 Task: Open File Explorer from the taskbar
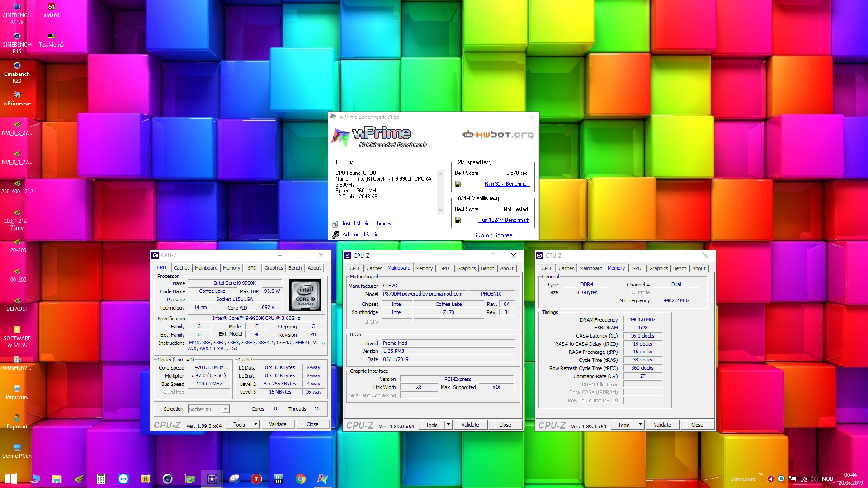[57, 479]
